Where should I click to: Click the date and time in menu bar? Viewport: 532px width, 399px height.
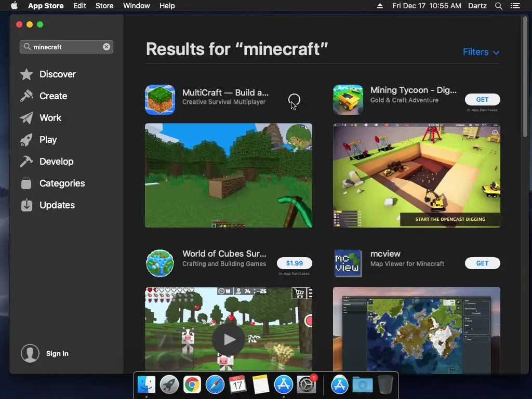(427, 6)
